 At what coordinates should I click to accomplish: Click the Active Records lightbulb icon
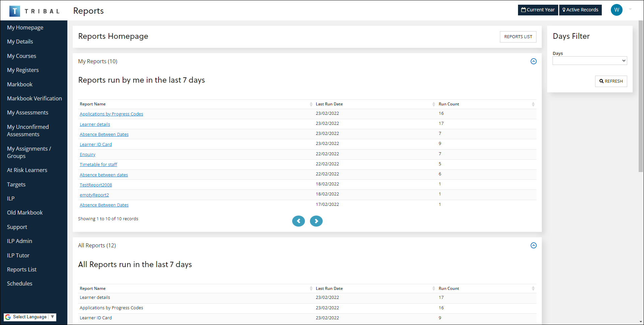point(564,10)
